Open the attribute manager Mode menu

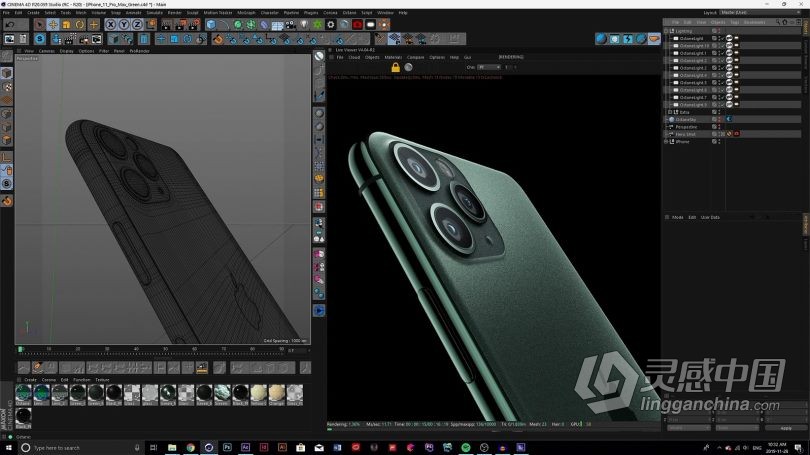677,217
